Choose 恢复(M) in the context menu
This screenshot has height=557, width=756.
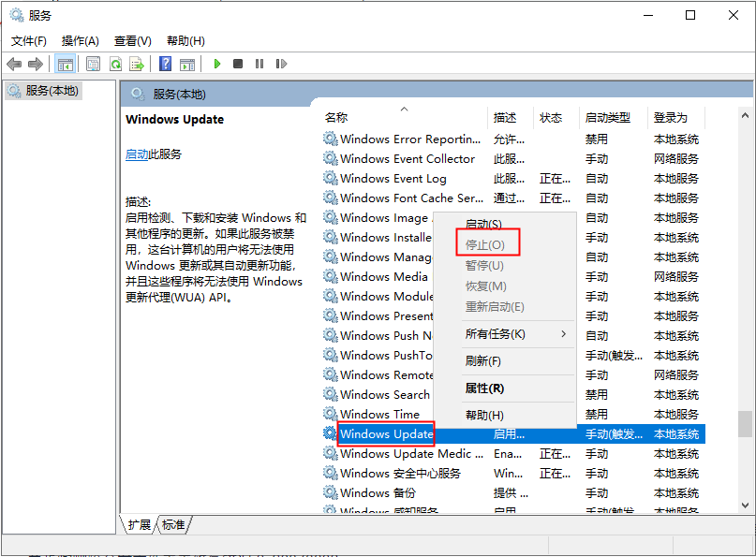pyautogui.click(x=486, y=286)
